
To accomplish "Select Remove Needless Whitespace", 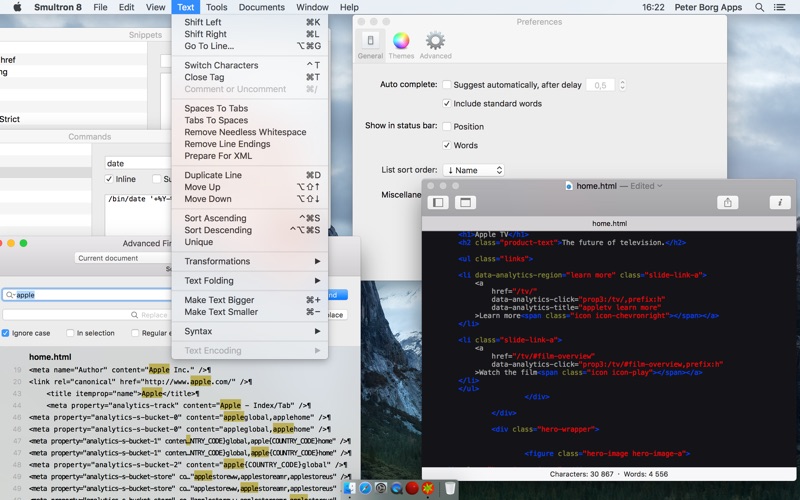I will pos(250,132).
